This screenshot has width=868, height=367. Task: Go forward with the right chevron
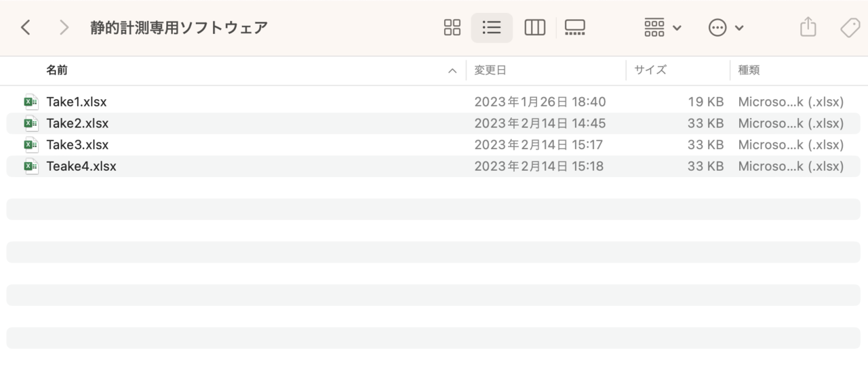point(64,27)
